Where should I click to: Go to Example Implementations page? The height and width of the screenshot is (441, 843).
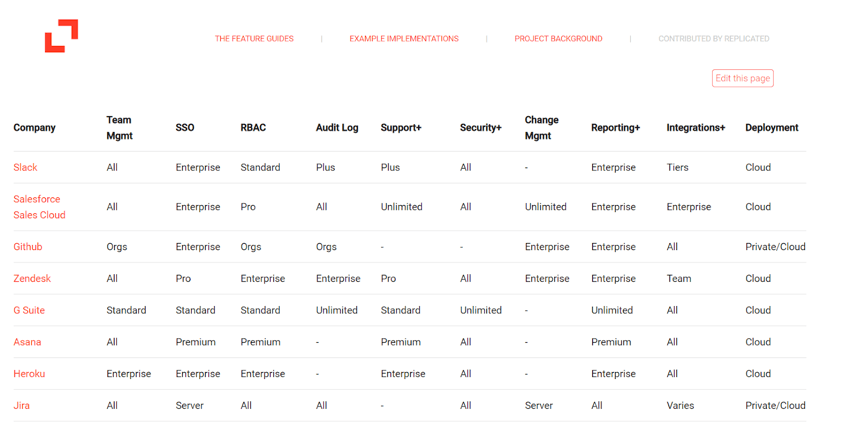coord(404,39)
